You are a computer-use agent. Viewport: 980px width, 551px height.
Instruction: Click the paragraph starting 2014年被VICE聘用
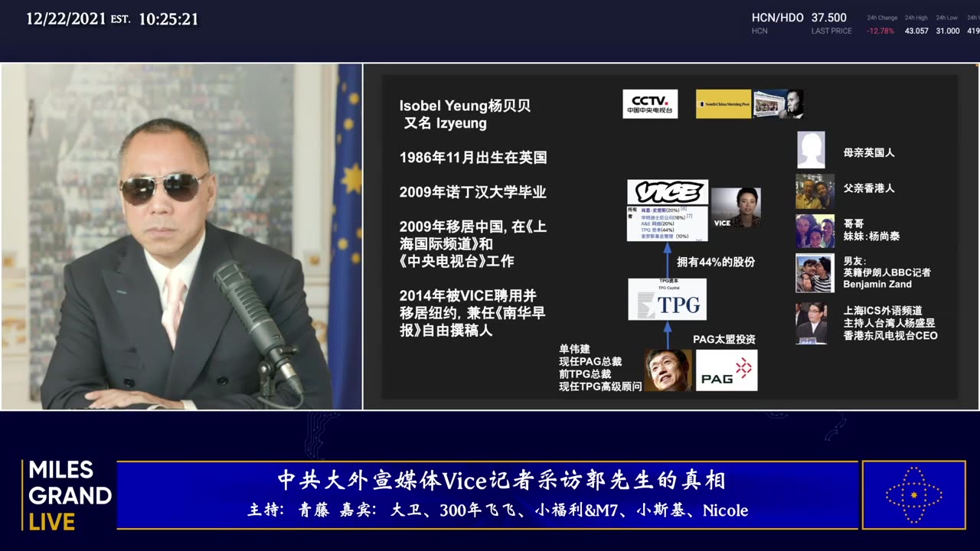point(472,313)
